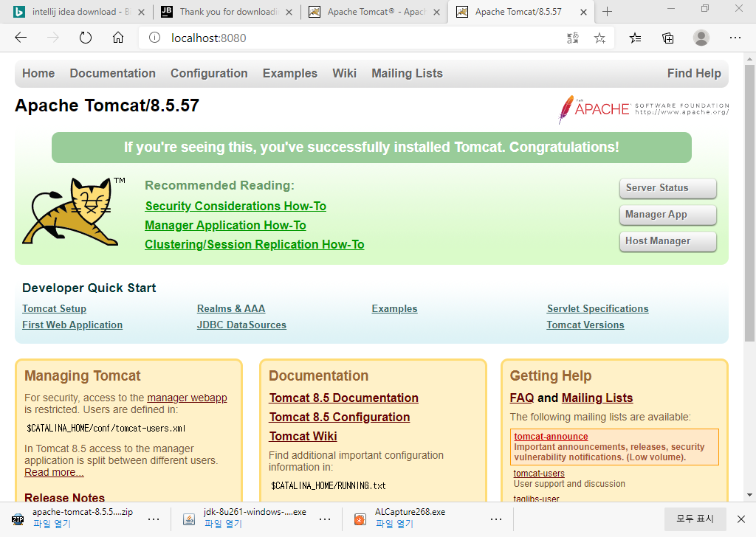Open Security Considerations How-To link
This screenshot has width=756, height=537.
coord(236,206)
